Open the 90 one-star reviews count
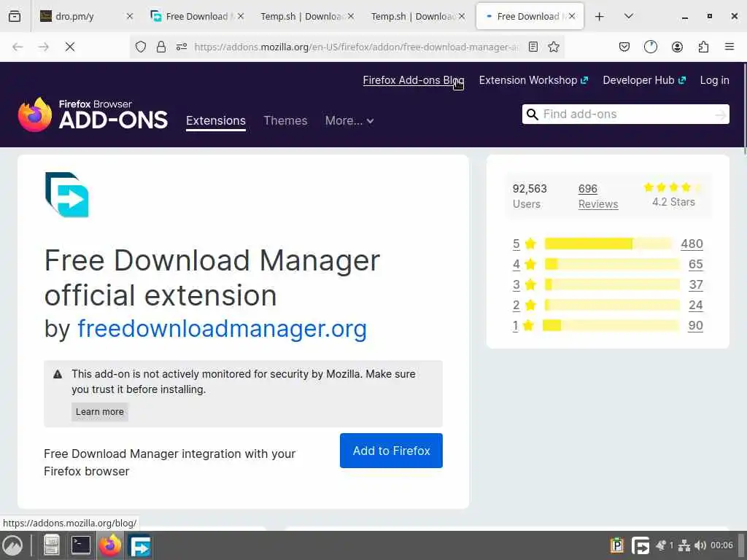This screenshot has width=747, height=560. 695,326
